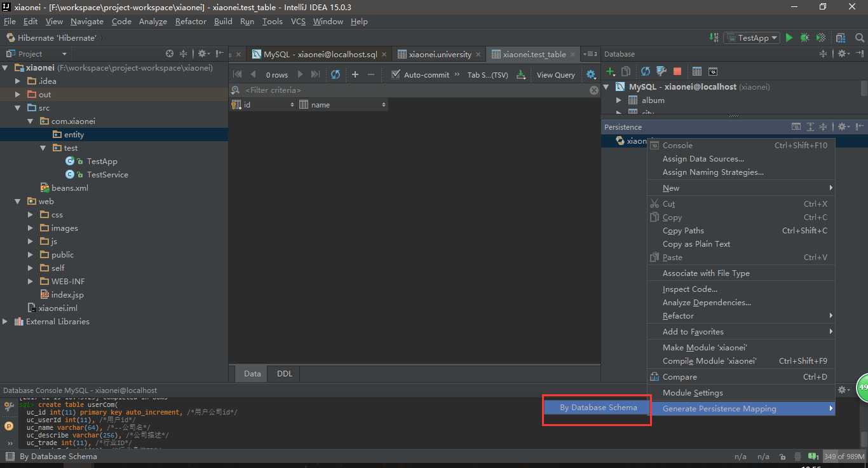Toggle the Auto-commit checkbox
The image size is (868, 468).
396,74
